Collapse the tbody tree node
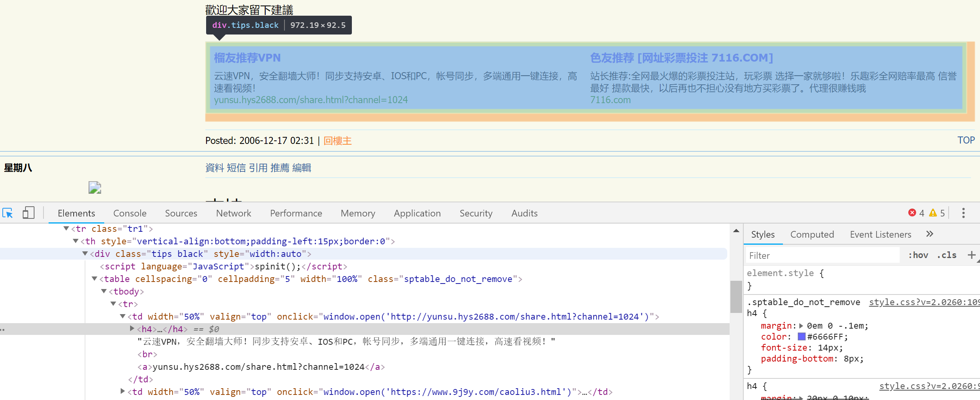980x400 pixels. click(x=104, y=291)
